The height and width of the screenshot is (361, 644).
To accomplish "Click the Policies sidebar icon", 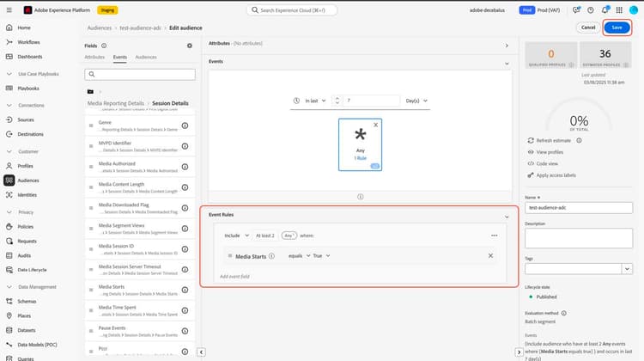I will point(9,227).
